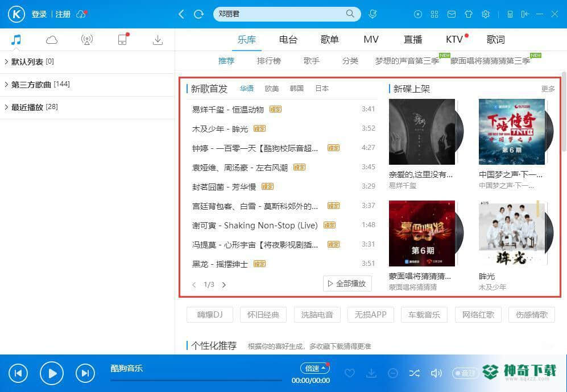Viewport: 567px width, 392px height.
Task: Open the 分类 sub-tab
Action: [x=350, y=61]
